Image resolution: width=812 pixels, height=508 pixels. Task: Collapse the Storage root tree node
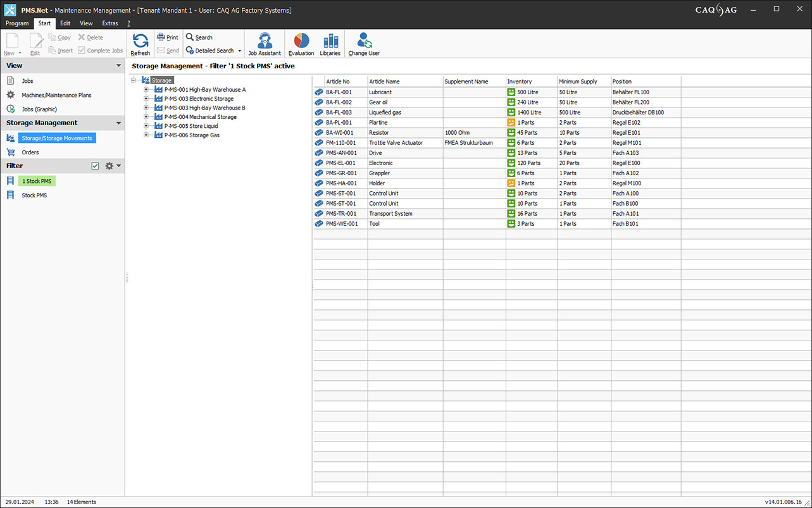(x=134, y=80)
